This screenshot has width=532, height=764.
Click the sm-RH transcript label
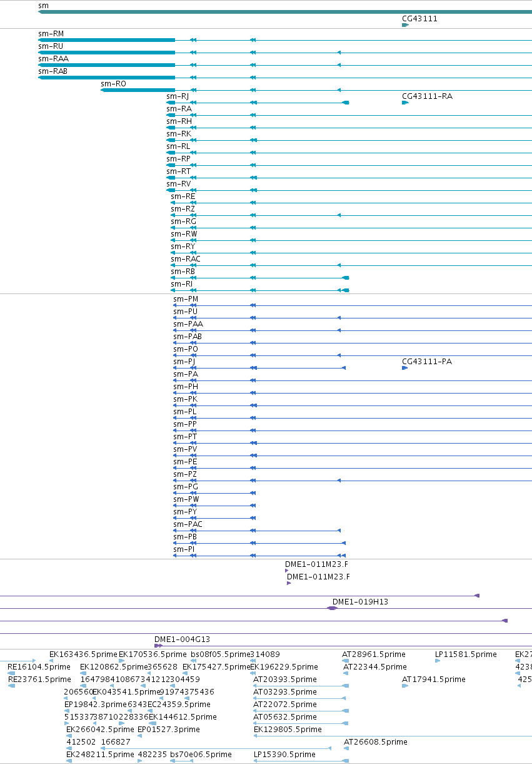point(179,121)
